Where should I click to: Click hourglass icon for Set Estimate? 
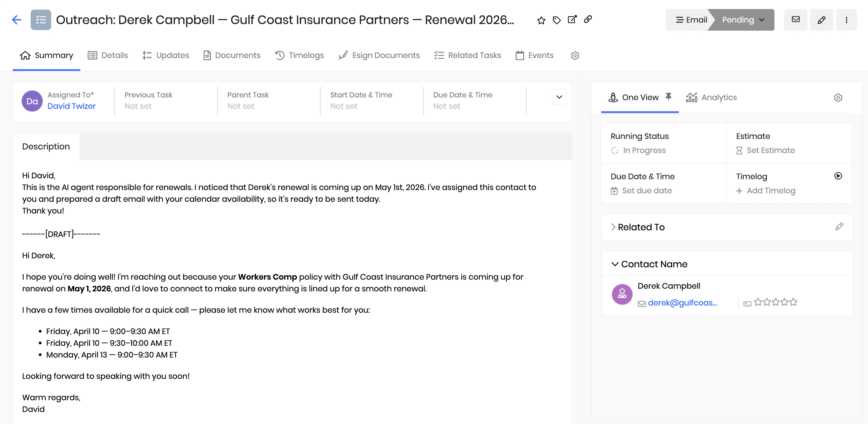point(739,151)
